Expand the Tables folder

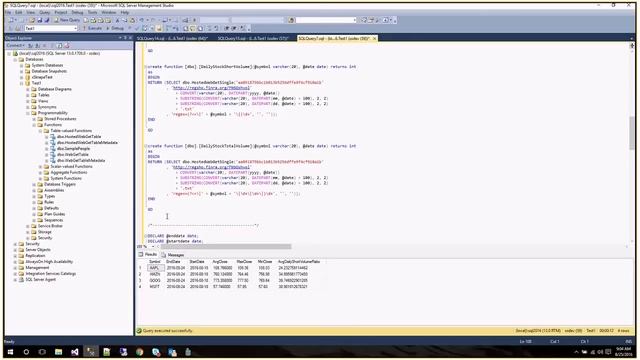point(28,95)
